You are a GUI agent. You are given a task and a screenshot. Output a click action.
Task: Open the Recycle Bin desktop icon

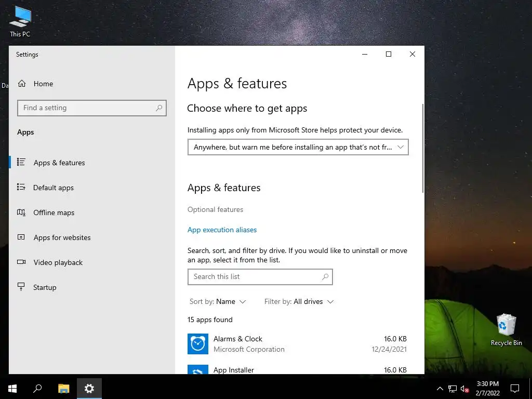tap(506, 330)
